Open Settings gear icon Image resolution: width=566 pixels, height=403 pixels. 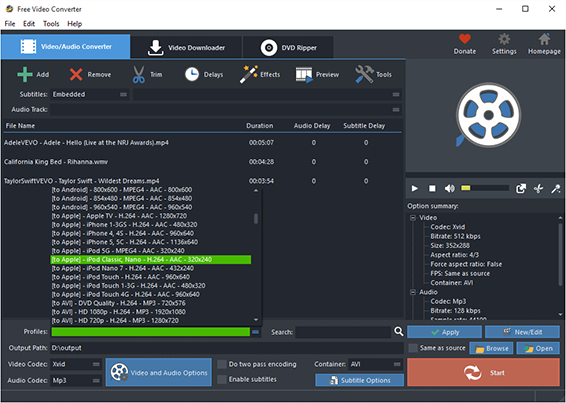pos(504,39)
